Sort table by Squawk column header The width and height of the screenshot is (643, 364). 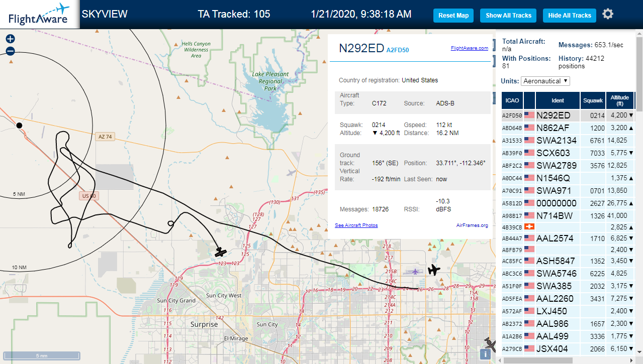(593, 100)
